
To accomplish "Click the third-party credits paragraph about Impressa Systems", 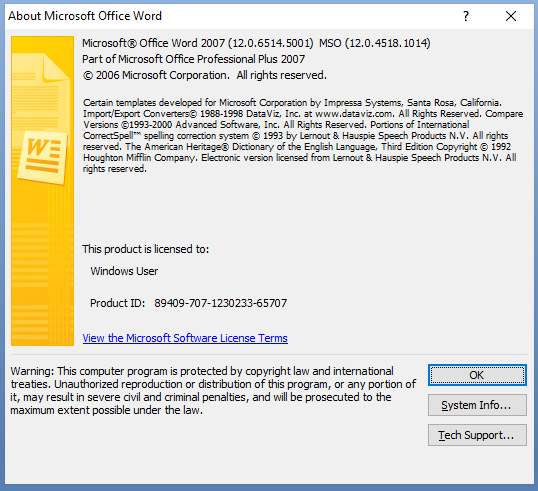I will 303,136.
